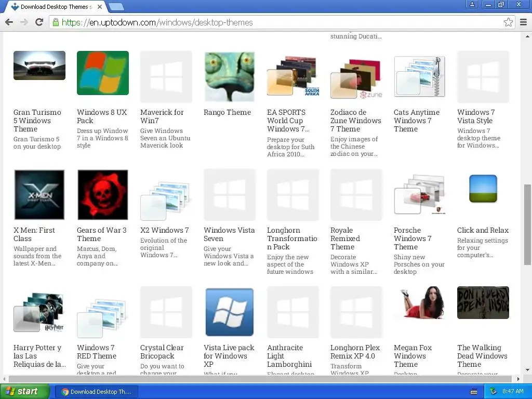Open the Crystal Clear Bricopack title link
This screenshot has width=532, height=399.
pyautogui.click(x=162, y=352)
